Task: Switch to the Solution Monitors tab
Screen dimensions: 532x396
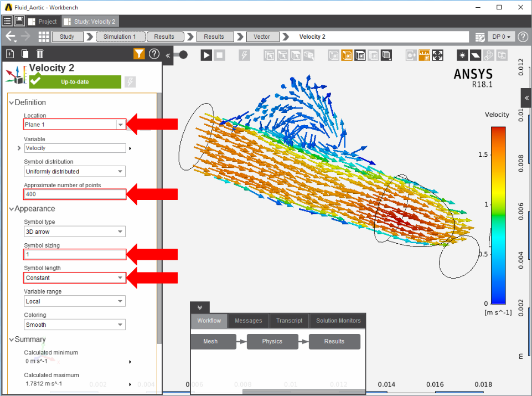Action: (x=338, y=321)
